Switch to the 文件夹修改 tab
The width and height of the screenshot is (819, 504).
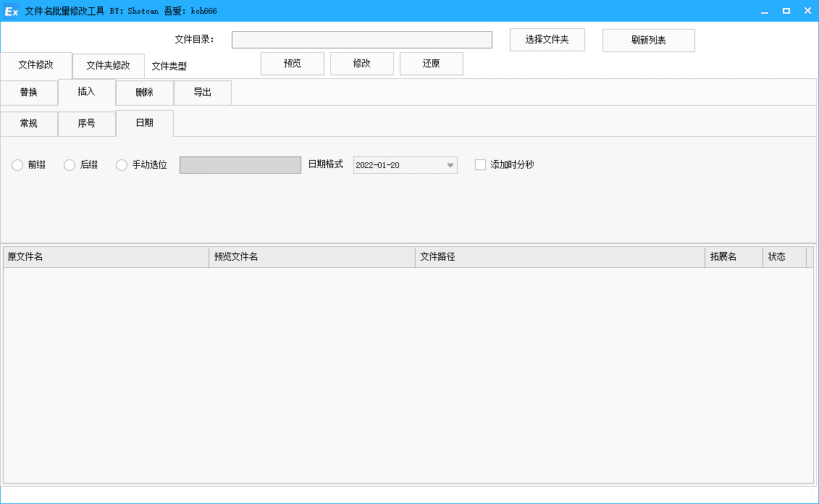click(x=108, y=65)
